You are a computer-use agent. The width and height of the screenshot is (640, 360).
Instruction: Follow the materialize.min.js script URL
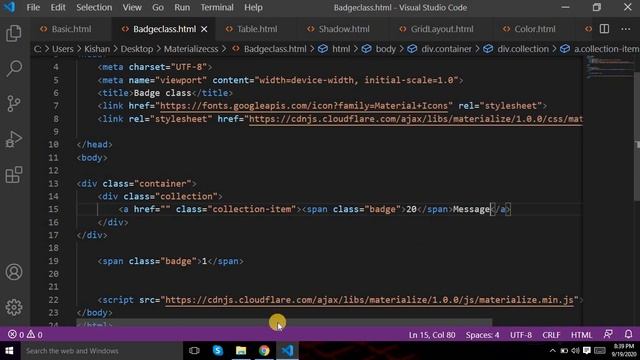pos(369,300)
